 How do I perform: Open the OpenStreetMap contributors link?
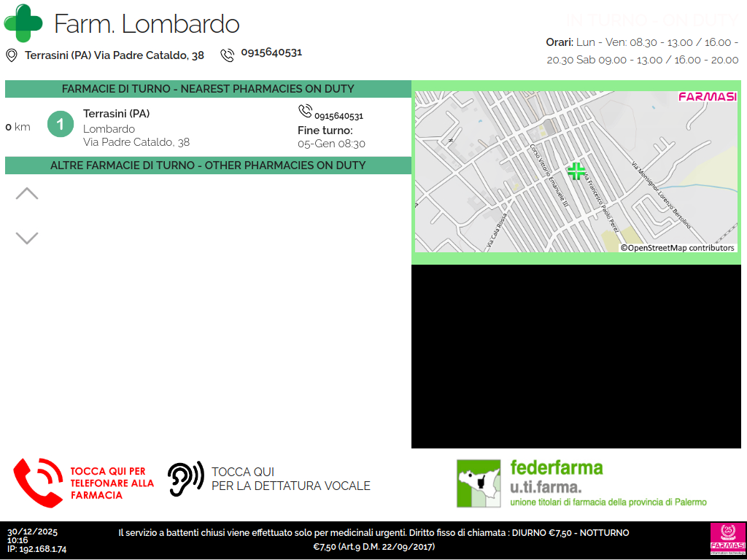pos(678,248)
